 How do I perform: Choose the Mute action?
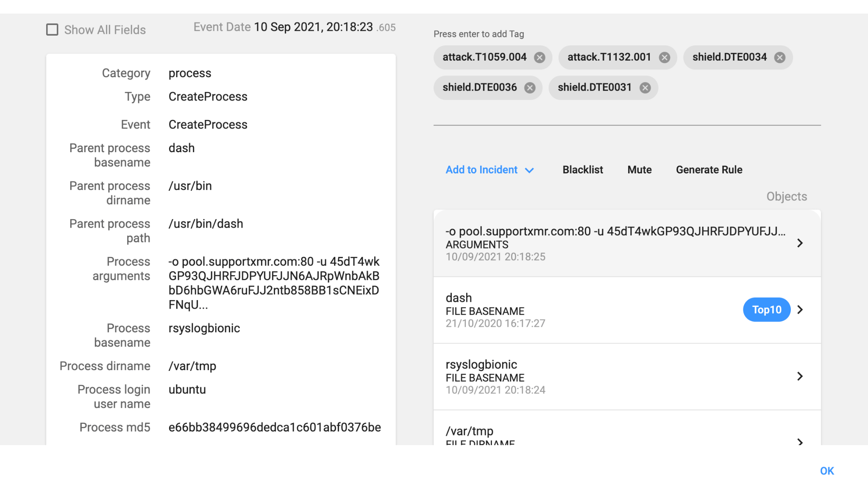point(639,170)
